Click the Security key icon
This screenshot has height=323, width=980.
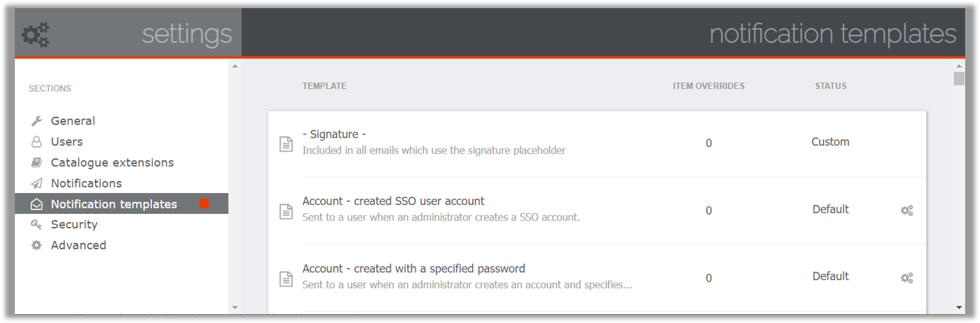coord(36,224)
